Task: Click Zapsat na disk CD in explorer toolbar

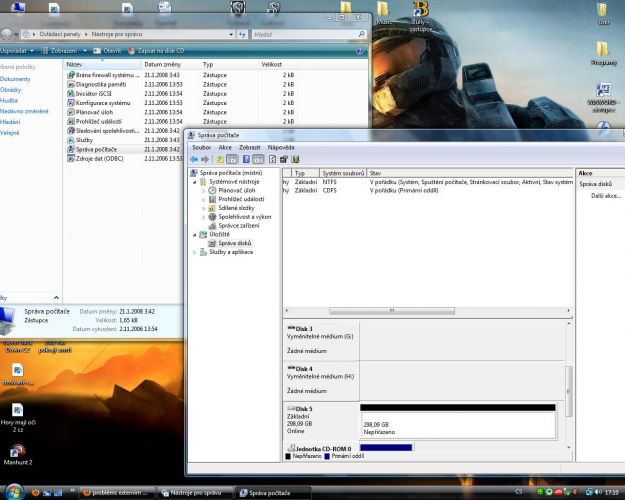Action: pyautogui.click(x=156, y=51)
